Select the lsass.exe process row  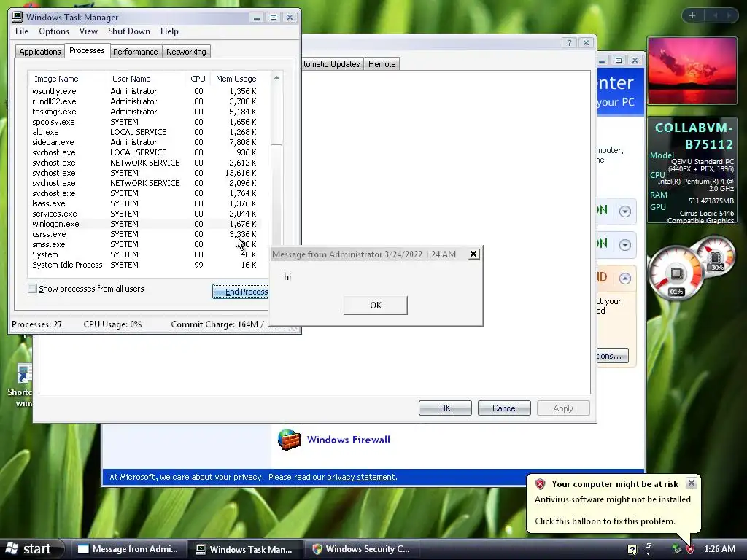[x=144, y=203]
